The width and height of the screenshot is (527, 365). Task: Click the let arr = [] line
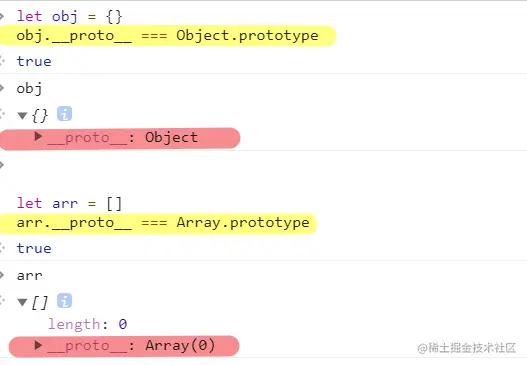[69, 204]
